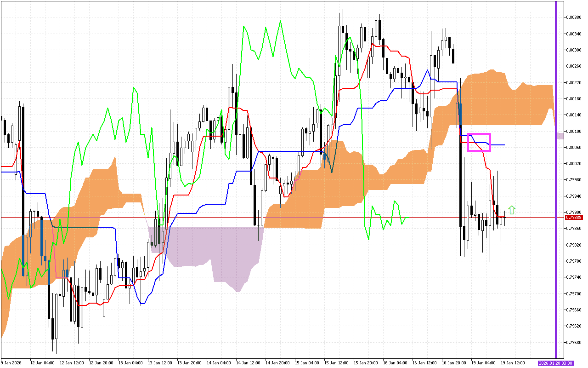This screenshot has height=368, width=588.
Task: Click the 16 Jan 20:00 time axis label
Action: 453,363
